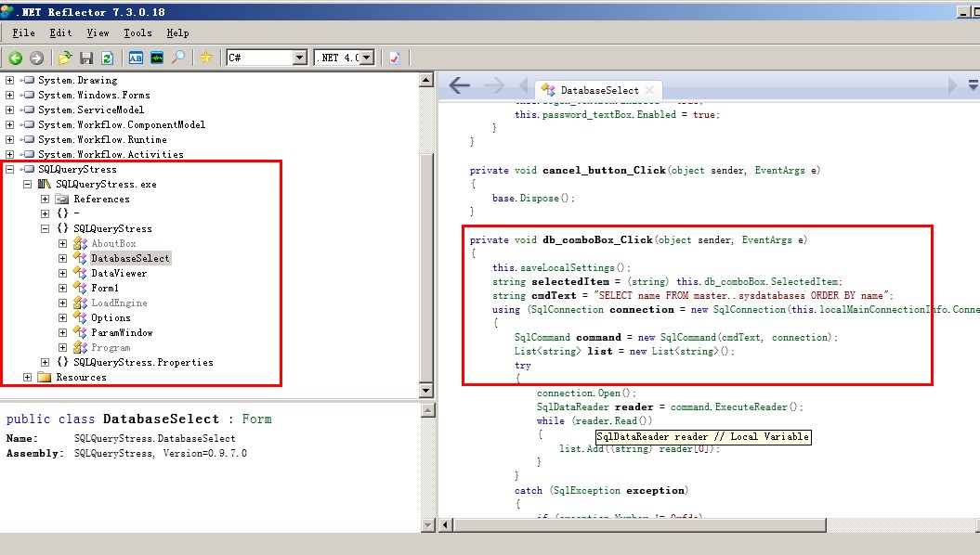980x555 pixels.
Task: Click tree panel scrollbar up arrow
Action: click(427, 80)
